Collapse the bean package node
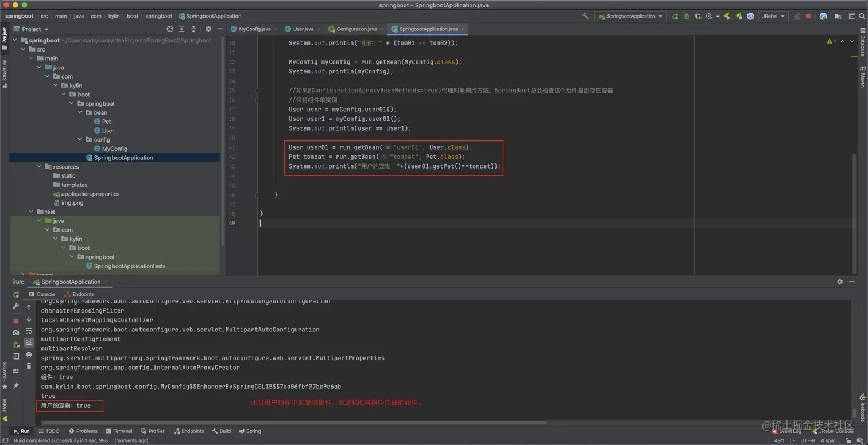Viewport: 868px width, 445px height. [80, 112]
